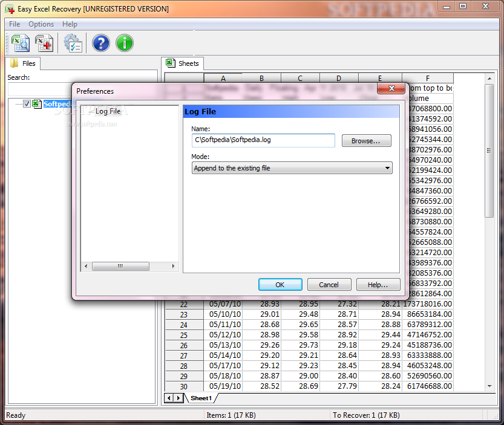Click the green Info About icon

click(125, 43)
